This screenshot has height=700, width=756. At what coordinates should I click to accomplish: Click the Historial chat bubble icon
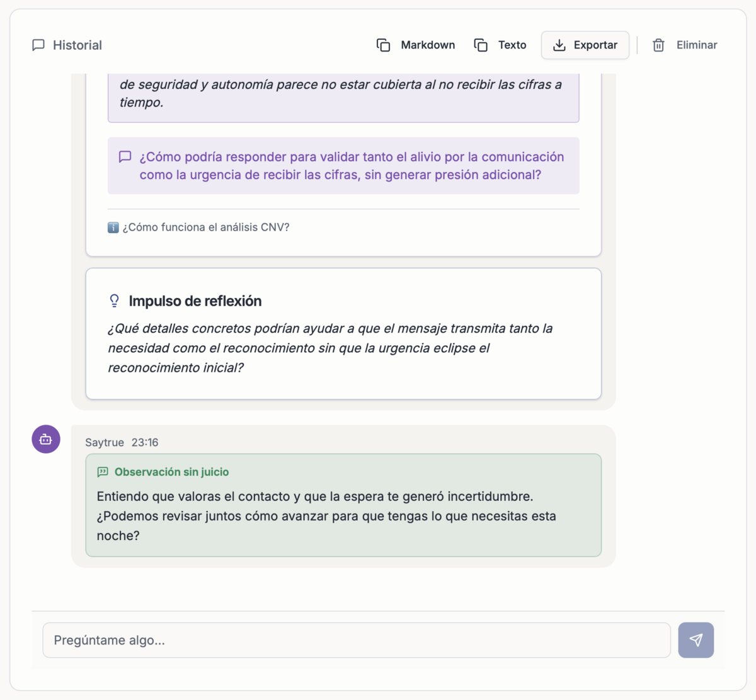(38, 45)
